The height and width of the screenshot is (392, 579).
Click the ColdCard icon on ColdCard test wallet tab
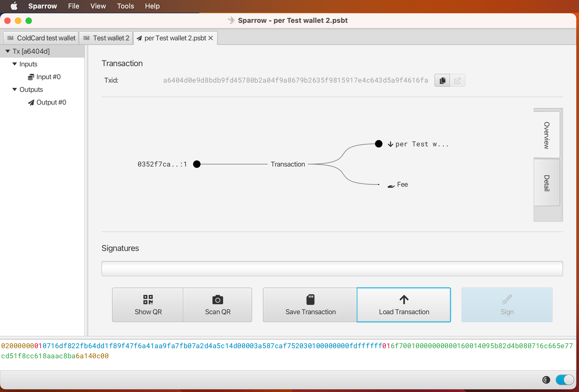click(10, 38)
